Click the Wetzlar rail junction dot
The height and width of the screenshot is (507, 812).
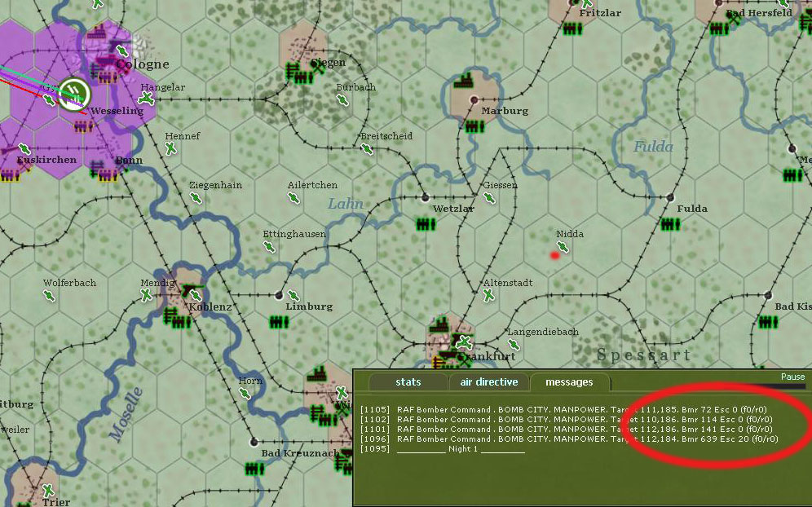coord(426,197)
